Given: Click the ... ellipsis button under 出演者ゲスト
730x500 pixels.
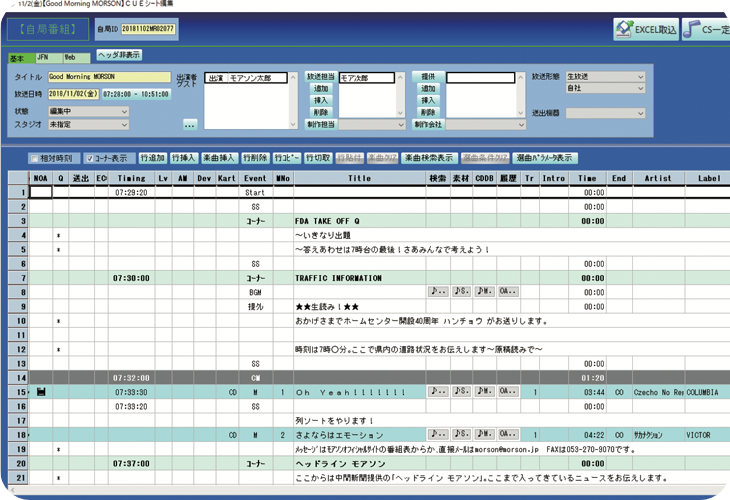Looking at the screenshot, I should [x=190, y=125].
